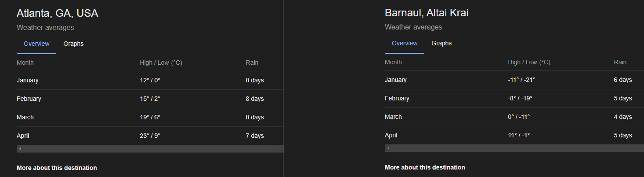
Task: Click left scroll arrow in Atlanta table
Action: [20, 149]
